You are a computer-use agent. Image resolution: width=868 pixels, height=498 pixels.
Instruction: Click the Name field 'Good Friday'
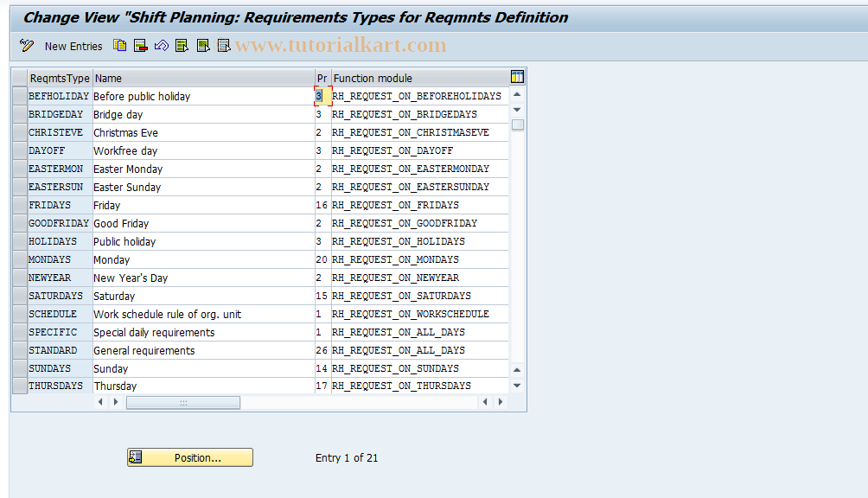pyautogui.click(x=203, y=223)
